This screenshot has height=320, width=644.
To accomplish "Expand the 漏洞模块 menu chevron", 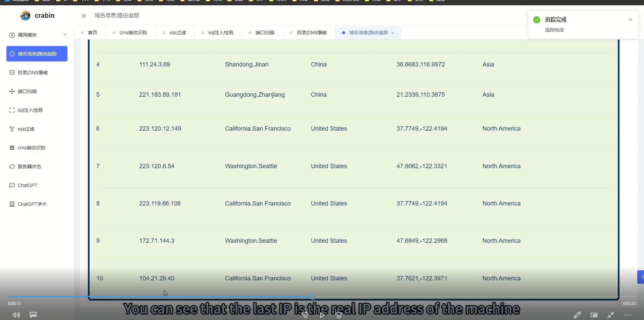I will click(x=65, y=35).
